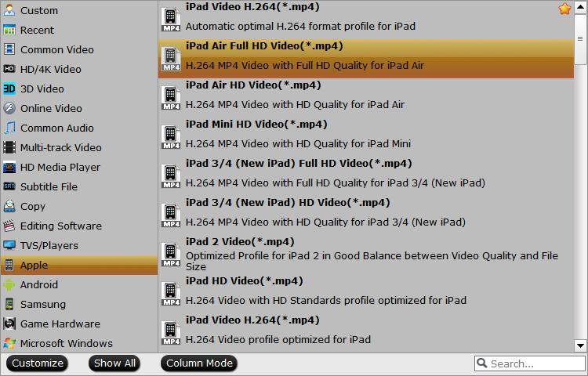Click the Microsoft Windows logo icon
Image resolution: width=588 pixels, height=376 pixels.
(9, 343)
